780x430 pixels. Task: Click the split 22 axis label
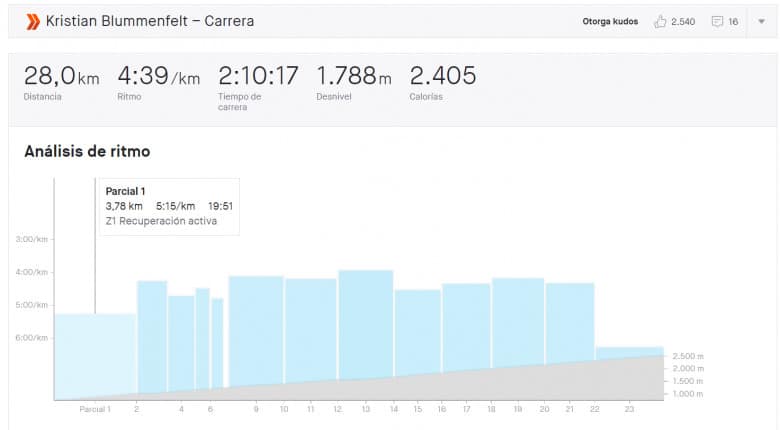(594, 409)
